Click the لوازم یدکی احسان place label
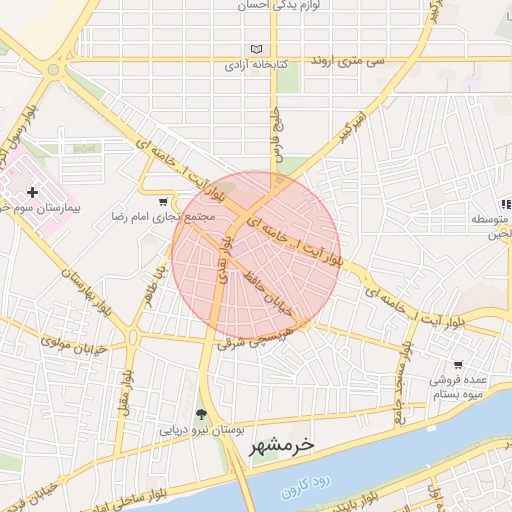The image size is (512, 512). (x=279, y=5)
